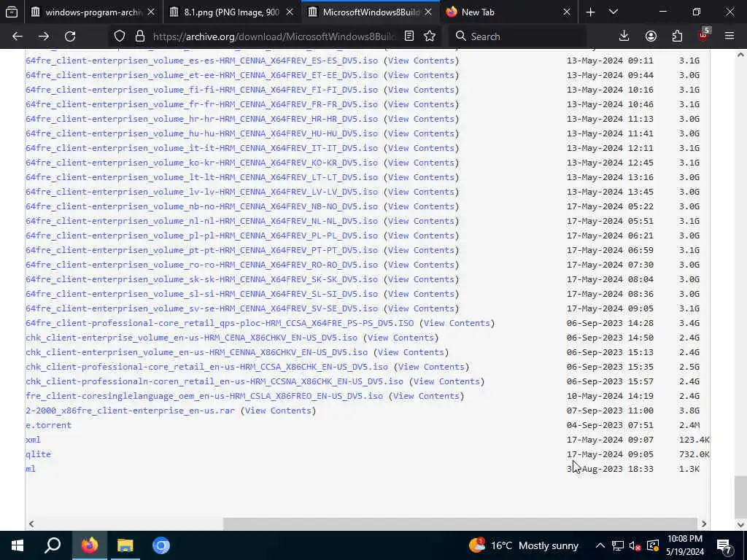The width and height of the screenshot is (747, 560).
Task: View Contents of the it-it ISO
Action: pos(421,148)
